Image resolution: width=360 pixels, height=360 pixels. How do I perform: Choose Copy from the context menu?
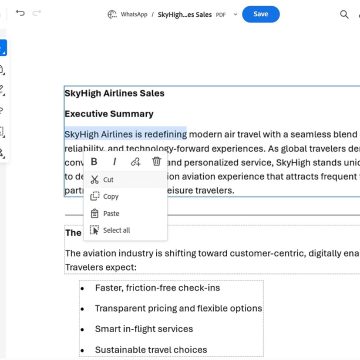point(125,197)
